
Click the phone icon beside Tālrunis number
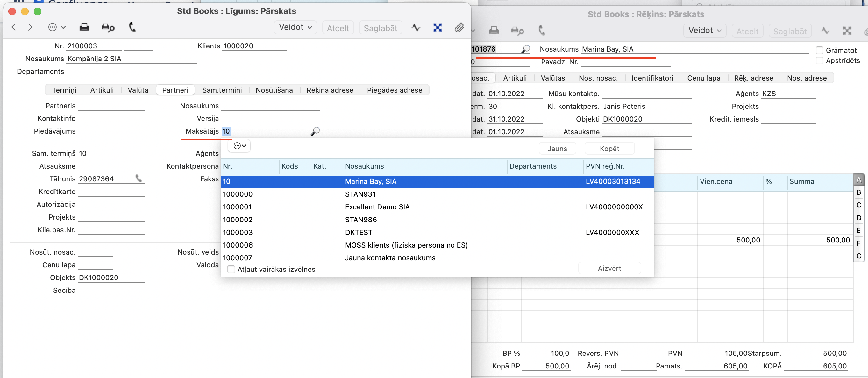(x=139, y=178)
